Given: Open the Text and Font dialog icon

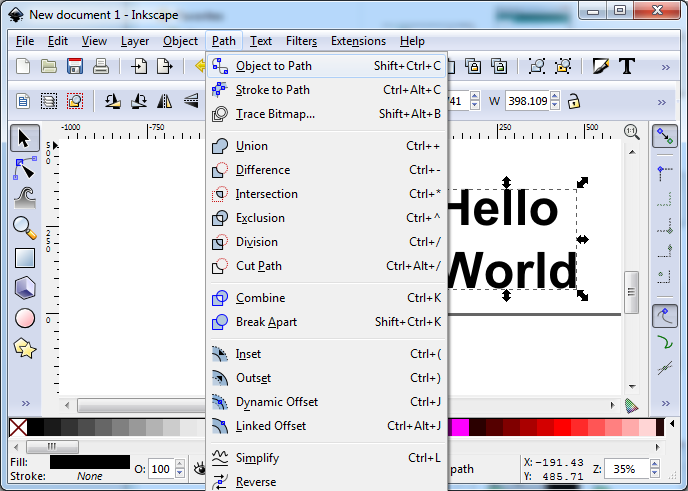Looking at the screenshot, I should (x=627, y=67).
